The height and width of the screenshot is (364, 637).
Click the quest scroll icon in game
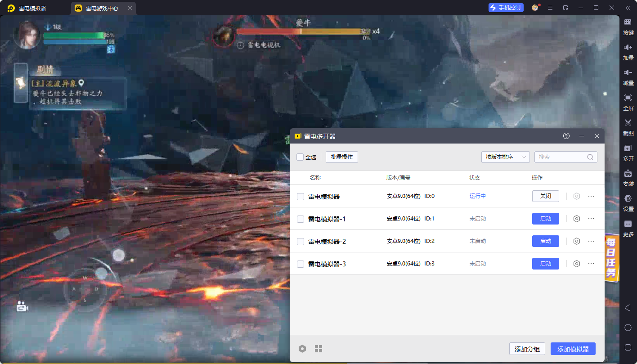tap(21, 83)
